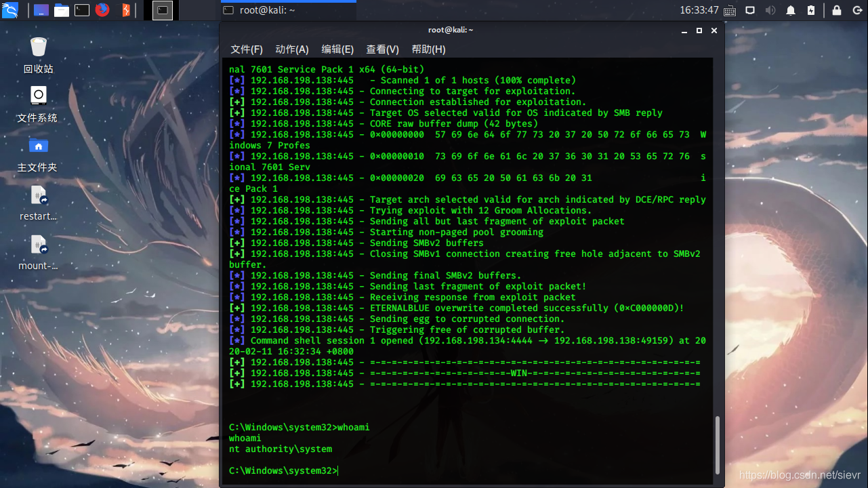Open the battery power manager icon
868x488 pixels.
click(x=811, y=10)
